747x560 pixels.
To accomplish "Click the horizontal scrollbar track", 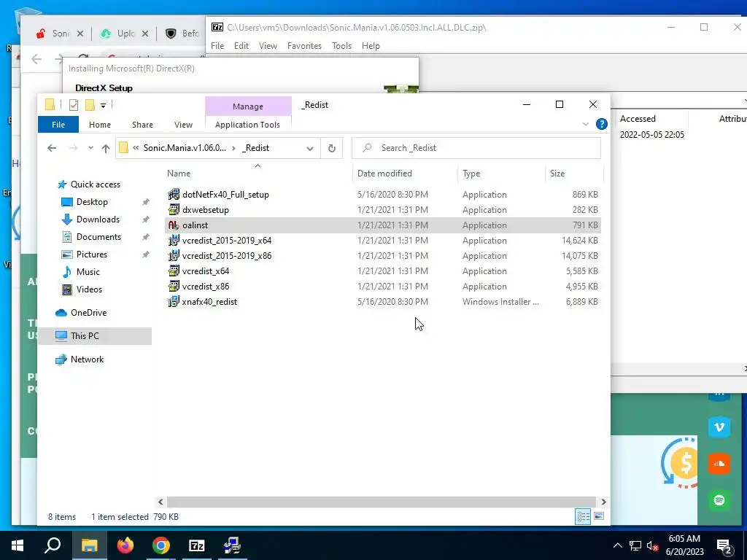I will 381,502.
